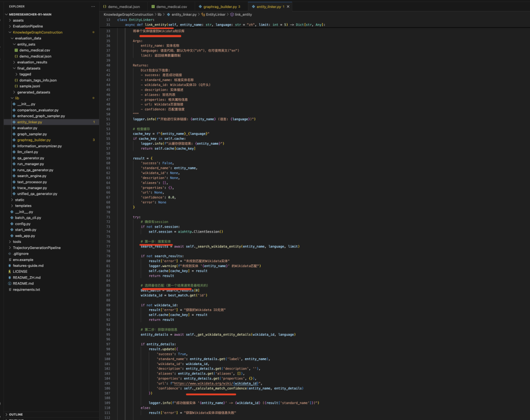Open start_web.py file

tap(26, 230)
